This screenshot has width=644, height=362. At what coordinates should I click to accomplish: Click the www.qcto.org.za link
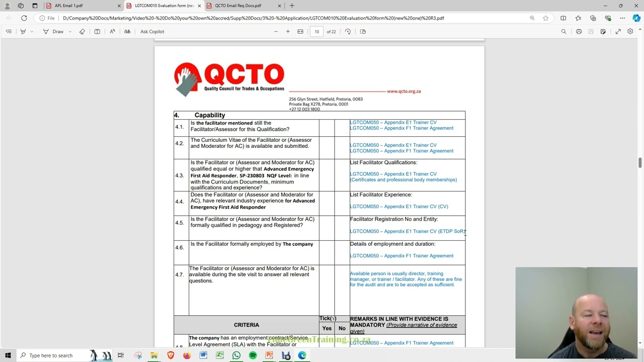click(404, 92)
